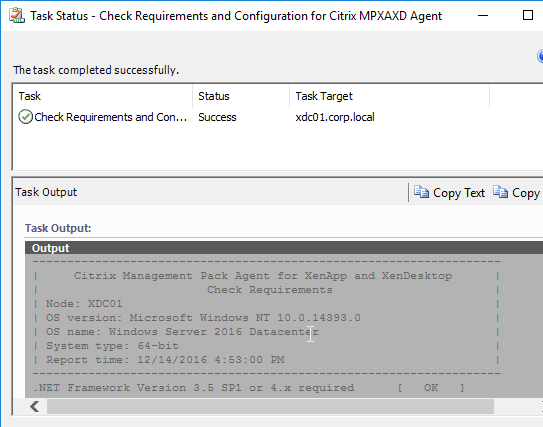
Task: Minimize the Task Status window
Action: pos(483,16)
